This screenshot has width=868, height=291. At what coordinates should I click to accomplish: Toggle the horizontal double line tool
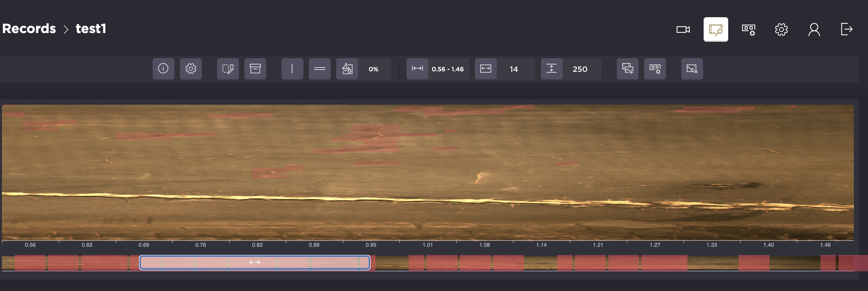(319, 69)
